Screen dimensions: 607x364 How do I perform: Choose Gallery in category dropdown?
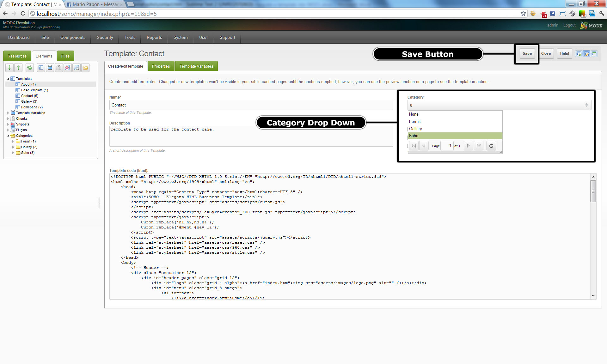455,129
